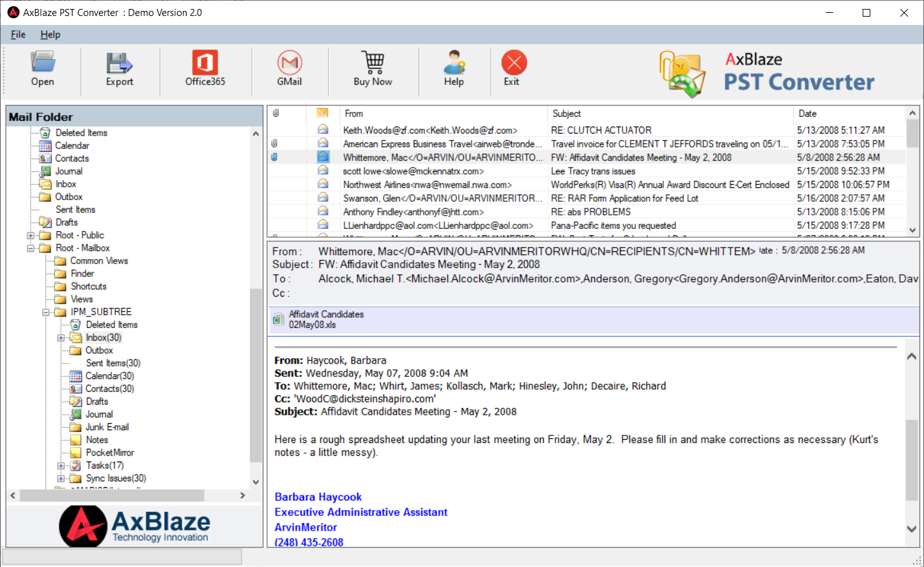The width and height of the screenshot is (924, 567).
Task: Select the Shortcuts folder
Action: click(x=89, y=286)
